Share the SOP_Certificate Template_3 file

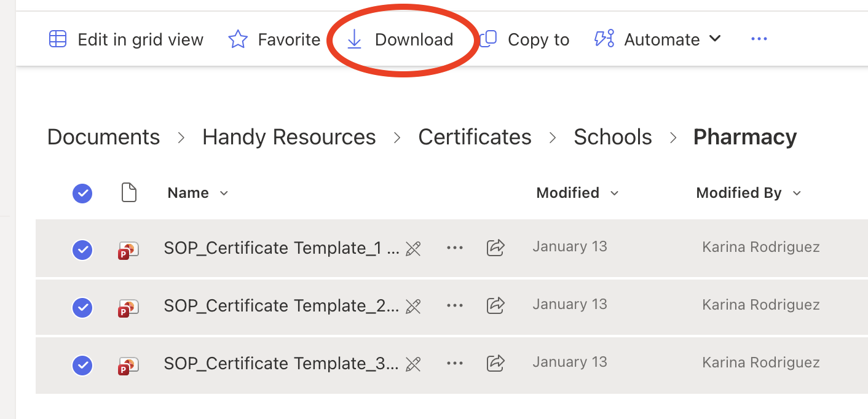495,363
